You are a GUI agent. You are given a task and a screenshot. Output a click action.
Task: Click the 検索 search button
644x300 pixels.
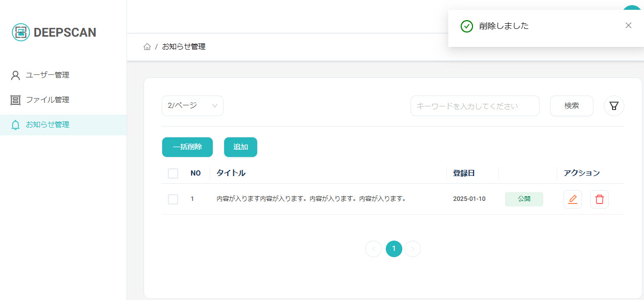[x=571, y=106]
